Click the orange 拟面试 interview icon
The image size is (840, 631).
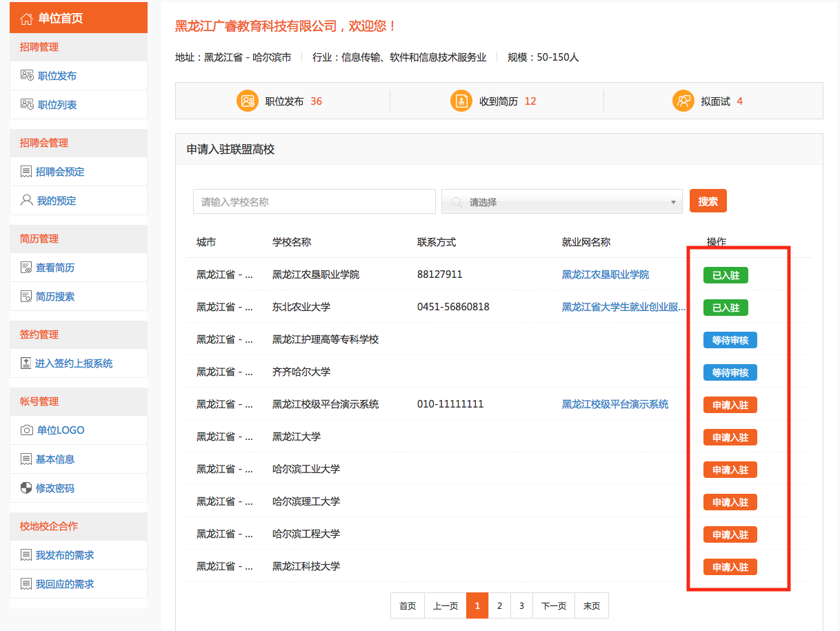pos(683,101)
